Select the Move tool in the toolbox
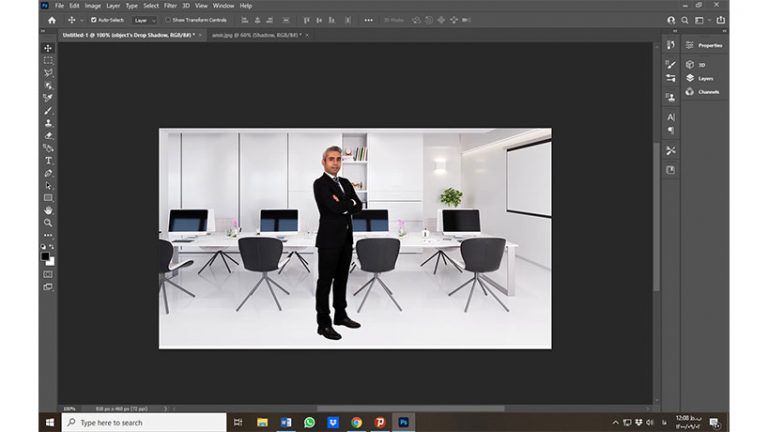 (x=48, y=48)
